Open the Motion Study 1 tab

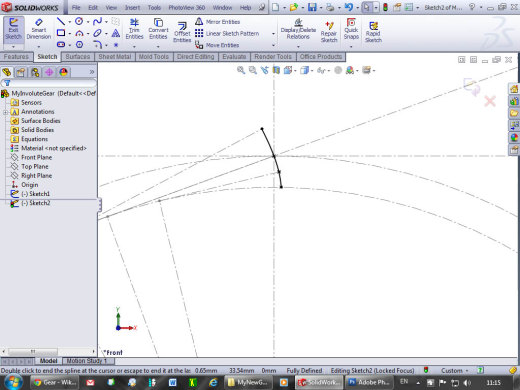[x=87, y=361]
